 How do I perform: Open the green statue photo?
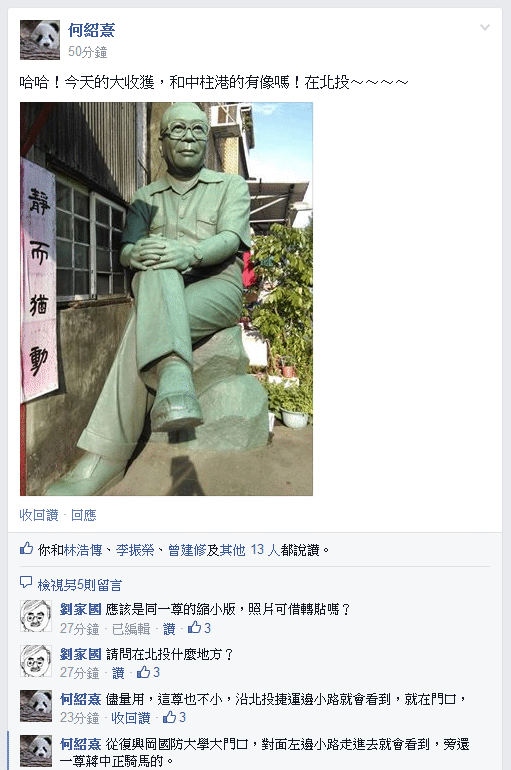click(166, 299)
